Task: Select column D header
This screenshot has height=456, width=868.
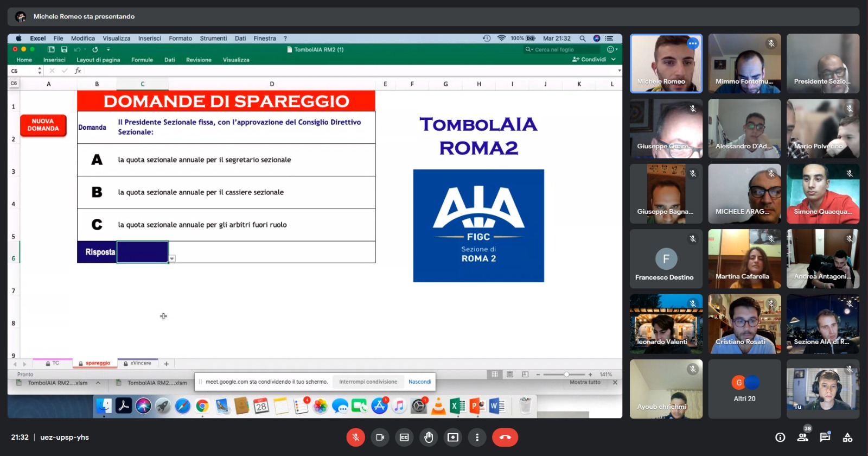Action: 272,84
